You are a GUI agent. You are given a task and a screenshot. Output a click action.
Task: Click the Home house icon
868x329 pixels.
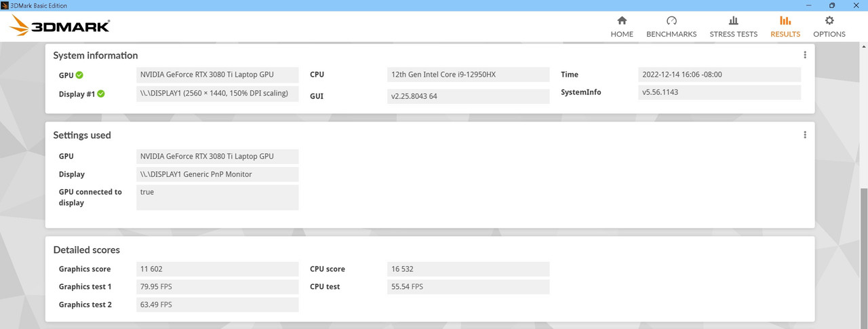pyautogui.click(x=622, y=21)
